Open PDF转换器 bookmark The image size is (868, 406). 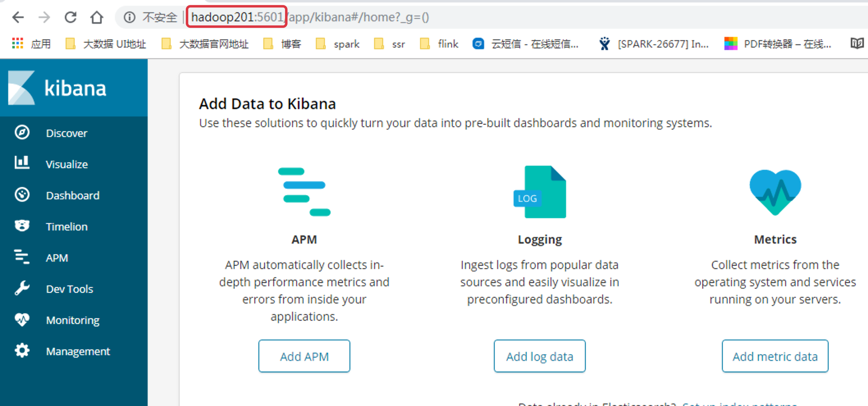coord(778,44)
